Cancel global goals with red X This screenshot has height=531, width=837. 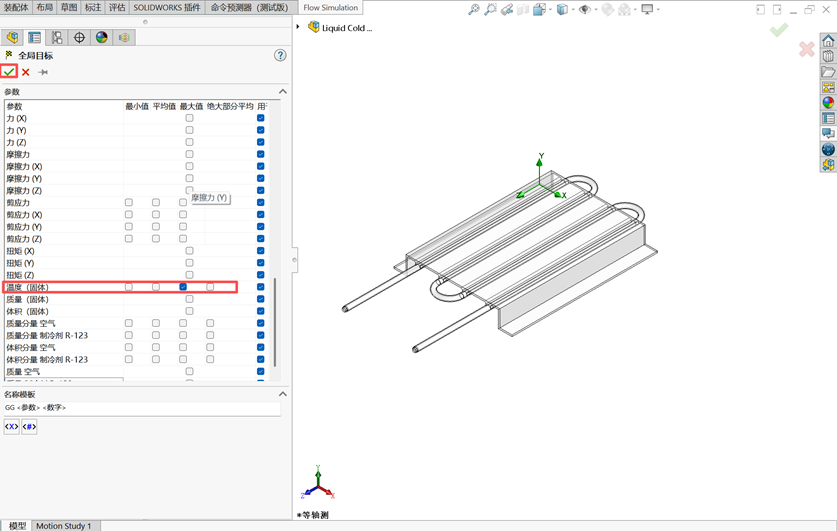click(x=26, y=72)
